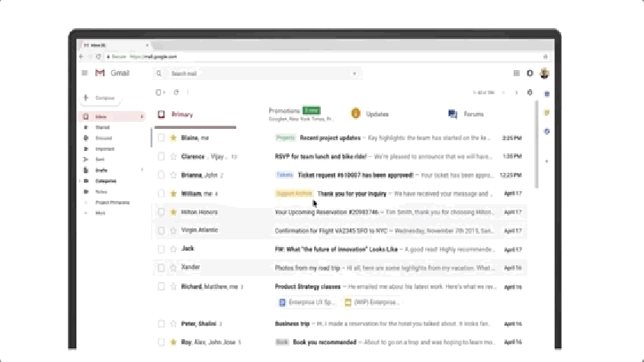
Task: Open the account profile avatar
Action: tap(545, 73)
